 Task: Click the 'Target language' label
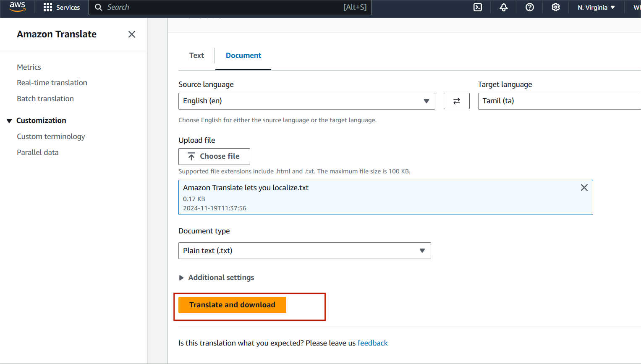pyautogui.click(x=505, y=84)
